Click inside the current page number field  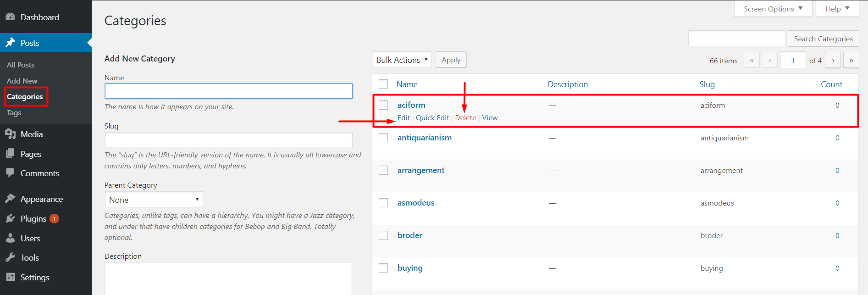[x=793, y=60]
